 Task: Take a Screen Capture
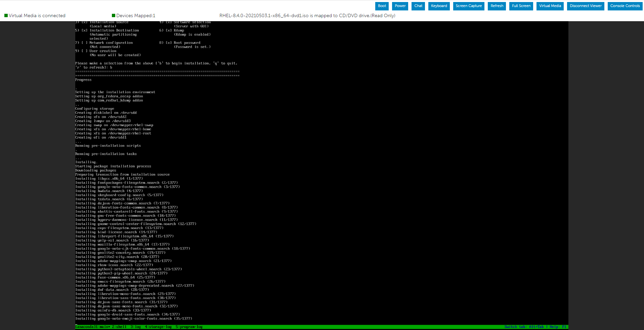pos(468,6)
